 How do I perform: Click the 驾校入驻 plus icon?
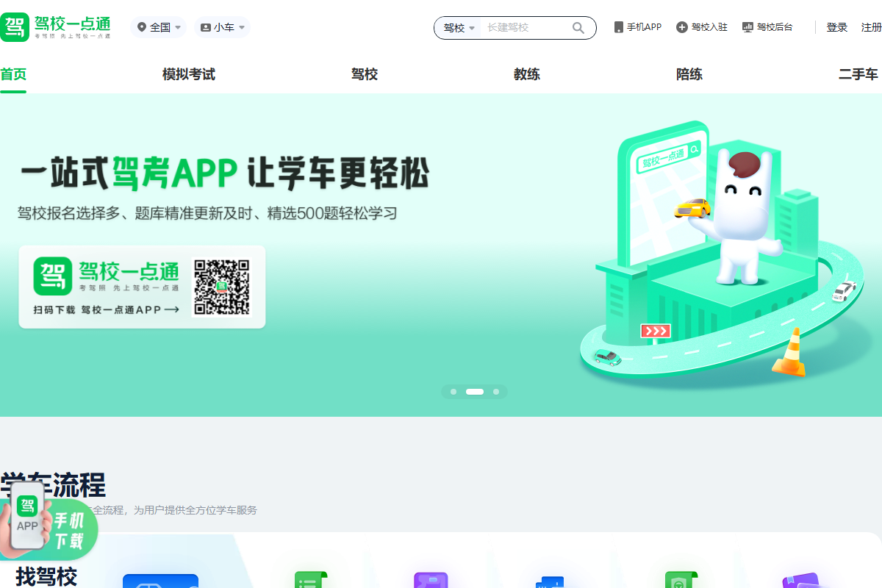682,27
